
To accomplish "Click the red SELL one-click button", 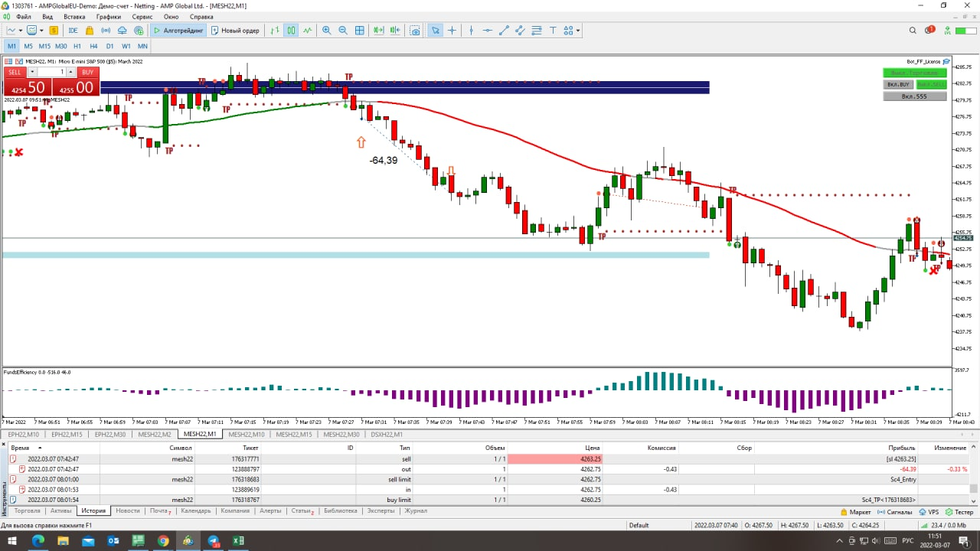I will pyautogui.click(x=16, y=72).
